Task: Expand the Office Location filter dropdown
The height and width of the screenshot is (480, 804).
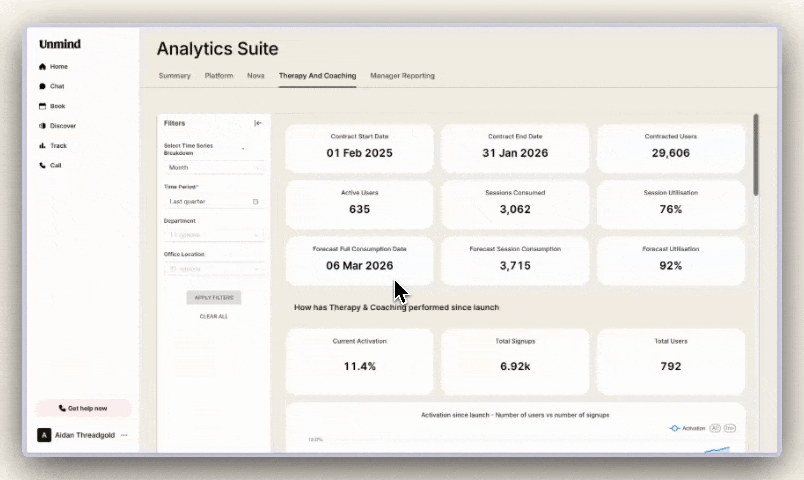Action: point(213,269)
